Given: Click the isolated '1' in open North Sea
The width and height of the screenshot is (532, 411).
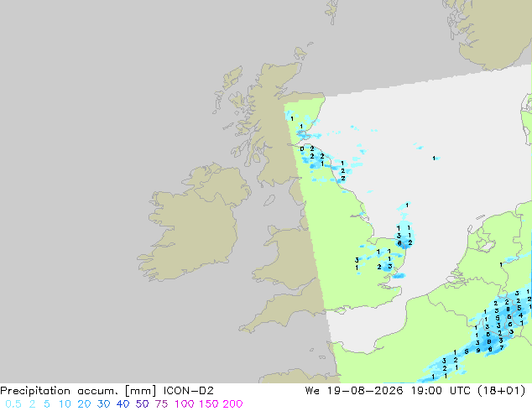Looking at the screenshot, I should pyautogui.click(x=434, y=158).
